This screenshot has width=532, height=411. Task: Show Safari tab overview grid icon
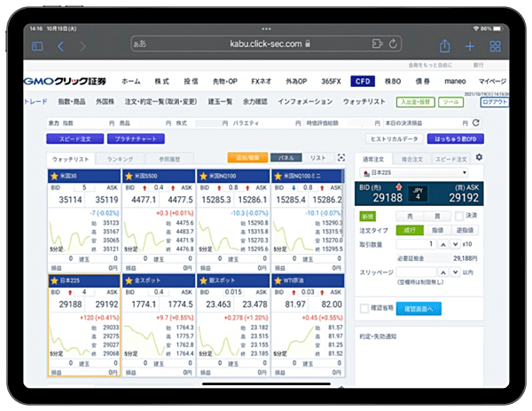(x=495, y=46)
